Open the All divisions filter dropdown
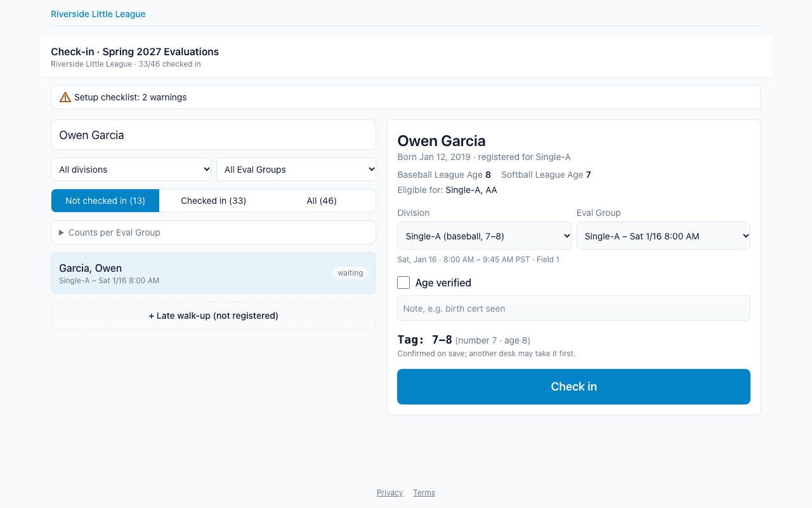 tap(131, 170)
